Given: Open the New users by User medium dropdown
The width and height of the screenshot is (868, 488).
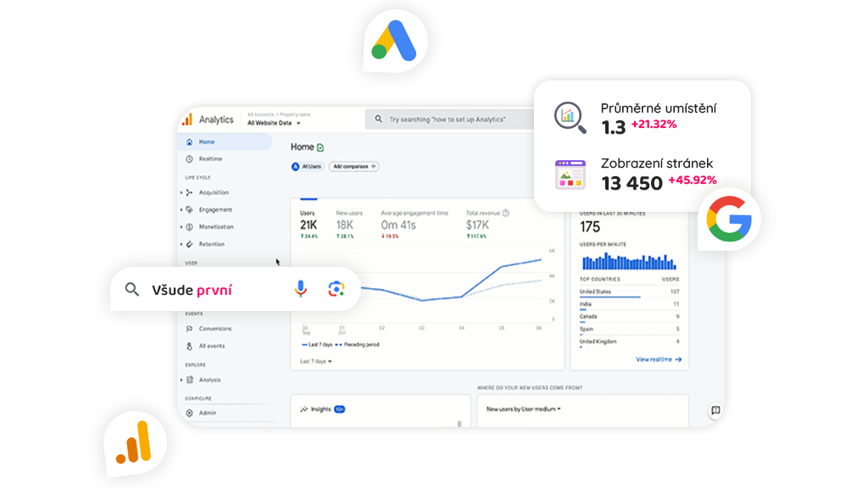Looking at the screenshot, I should 524,409.
